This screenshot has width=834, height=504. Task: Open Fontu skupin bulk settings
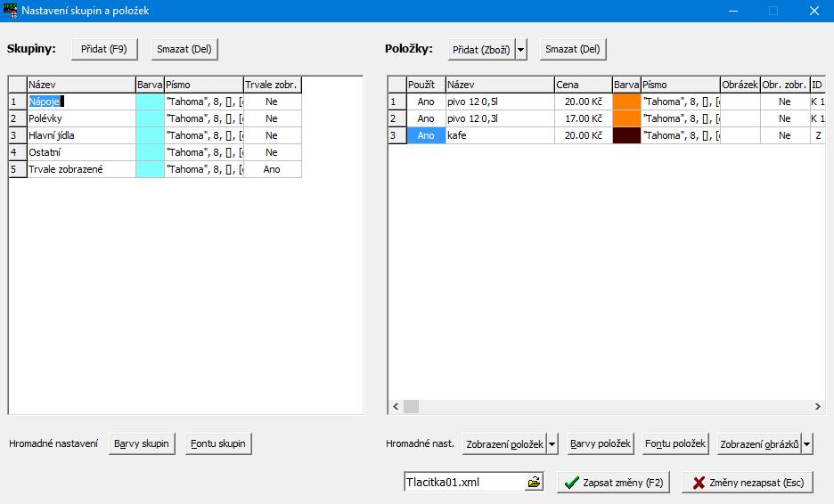coord(218,443)
